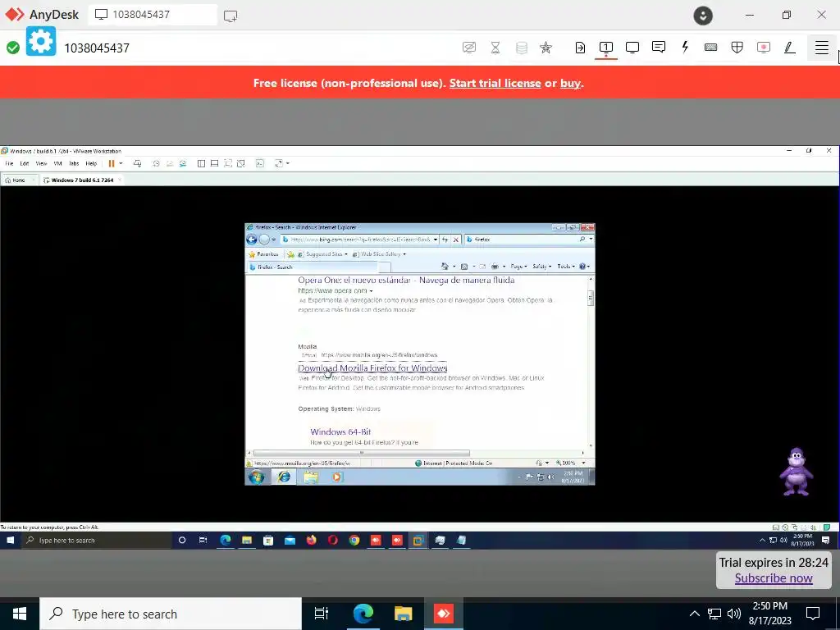Expand Suggested Sites dropdown
The height and width of the screenshot is (630, 840).
pyautogui.click(x=346, y=254)
